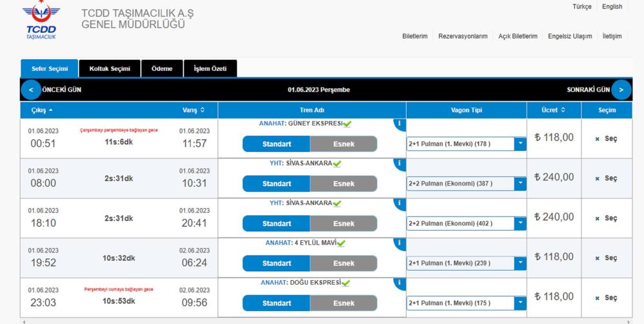The height and width of the screenshot is (324, 644).
Task: Switch to İşlem Özeti tab
Action: [x=210, y=68]
